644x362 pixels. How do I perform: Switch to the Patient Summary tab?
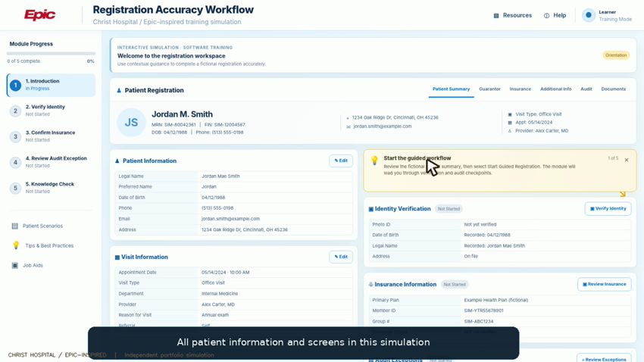point(451,89)
